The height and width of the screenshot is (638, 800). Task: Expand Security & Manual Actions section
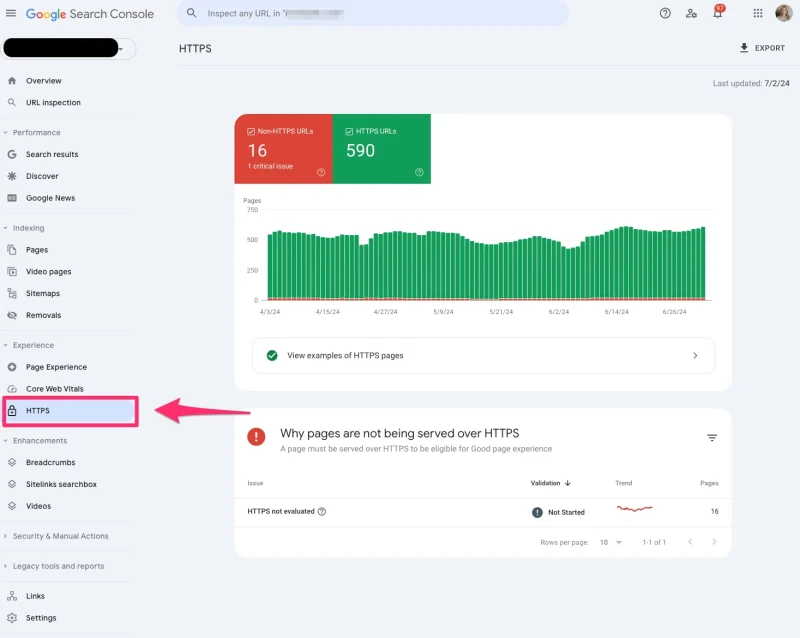click(x=6, y=536)
